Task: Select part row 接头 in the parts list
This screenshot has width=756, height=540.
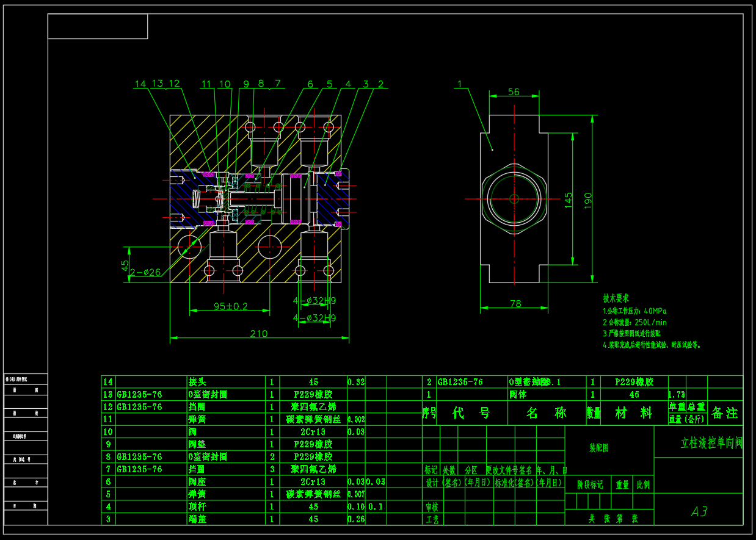Action: tap(197, 381)
